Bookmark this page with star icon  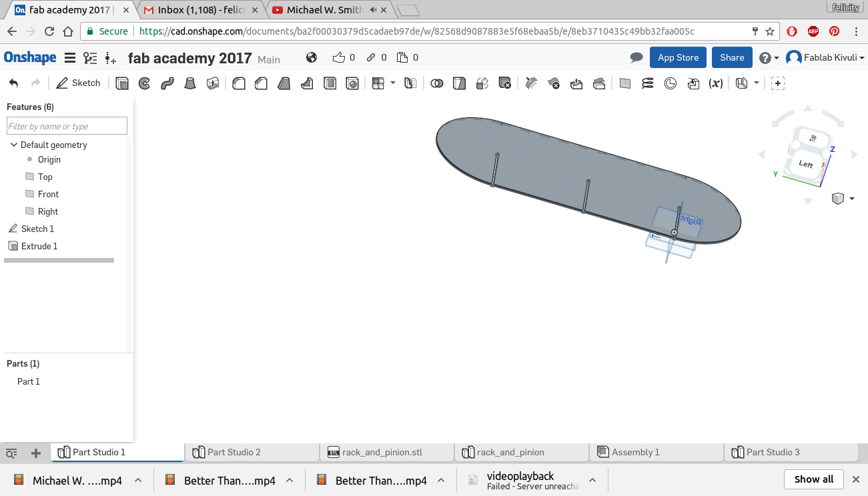click(x=770, y=31)
